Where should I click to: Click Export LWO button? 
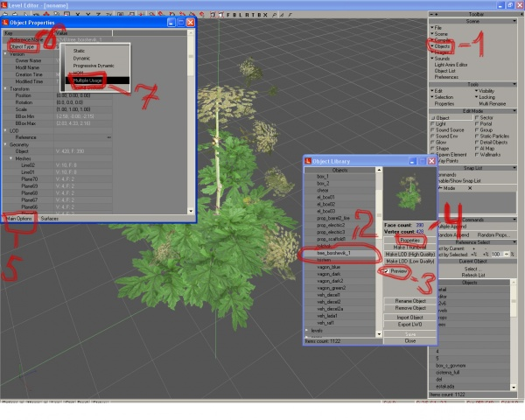(x=409, y=325)
